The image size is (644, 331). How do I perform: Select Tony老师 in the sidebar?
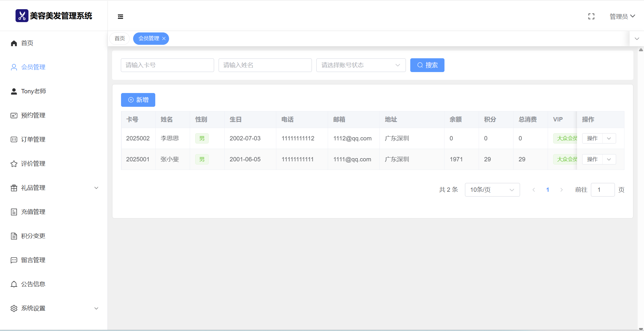coord(33,91)
